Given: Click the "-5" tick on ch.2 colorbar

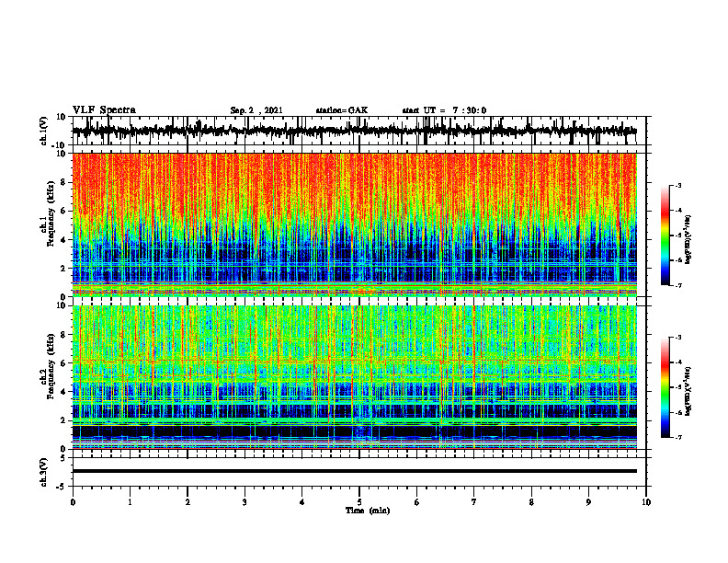Looking at the screenshot, I should tap(678, 387).
